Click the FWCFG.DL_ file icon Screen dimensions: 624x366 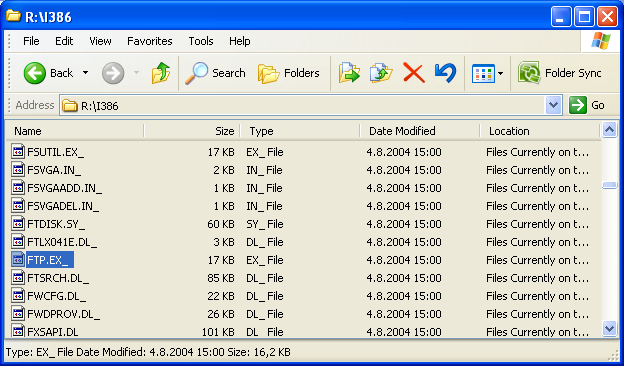point(18,296)
